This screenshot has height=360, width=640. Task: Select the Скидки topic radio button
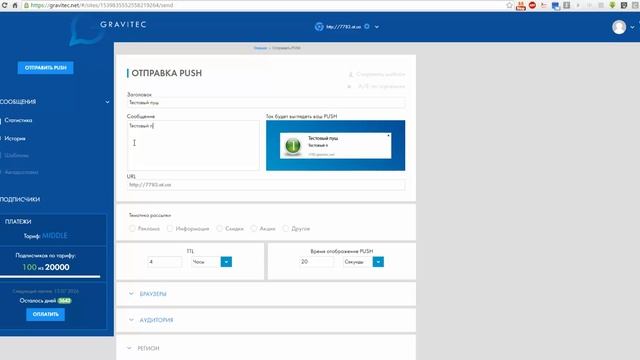220,229
